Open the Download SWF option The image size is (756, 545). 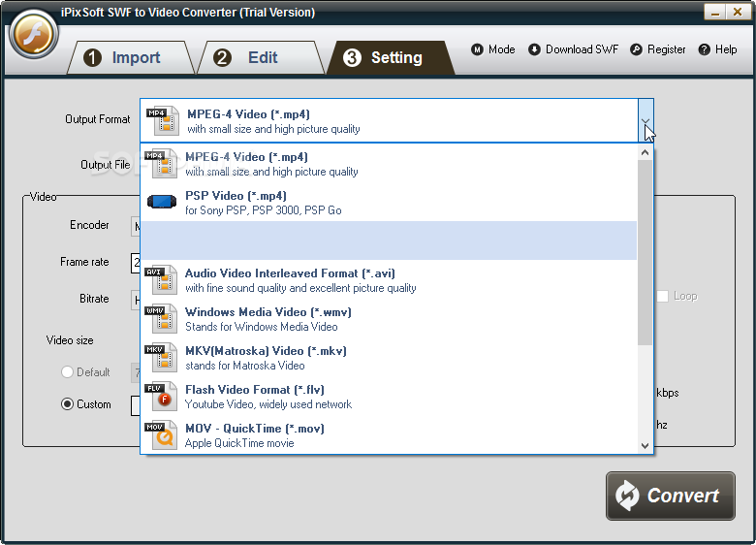573,49
